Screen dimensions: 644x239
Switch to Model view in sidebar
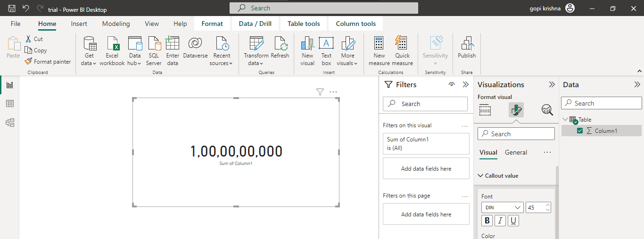(9, 123)
